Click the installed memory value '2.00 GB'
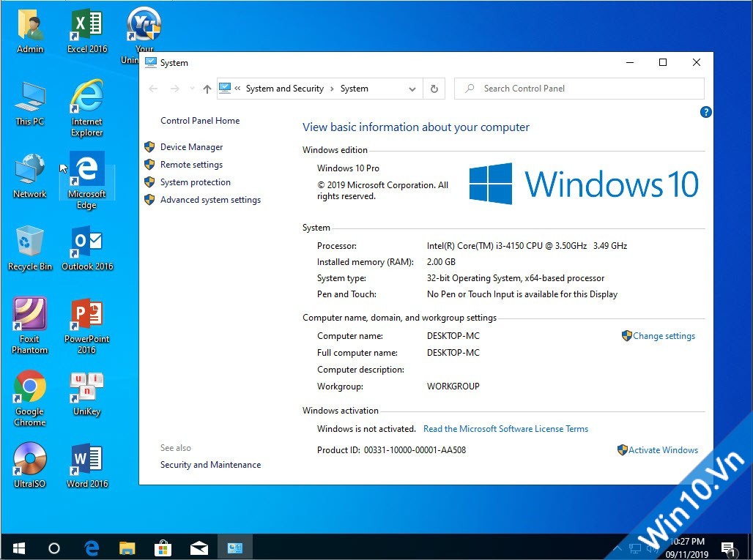The width and height of the screenshot is (753, 560). tap(441, 262)
